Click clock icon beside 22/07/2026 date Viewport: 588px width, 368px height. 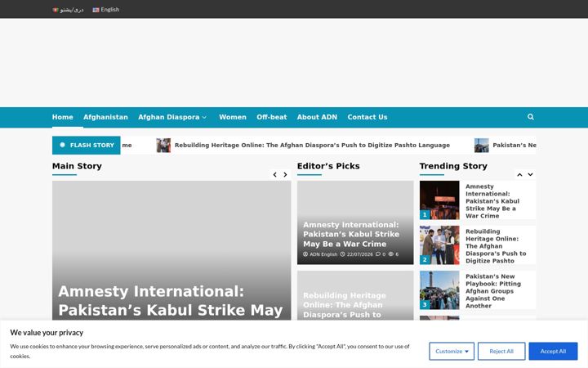coord(342,254)
